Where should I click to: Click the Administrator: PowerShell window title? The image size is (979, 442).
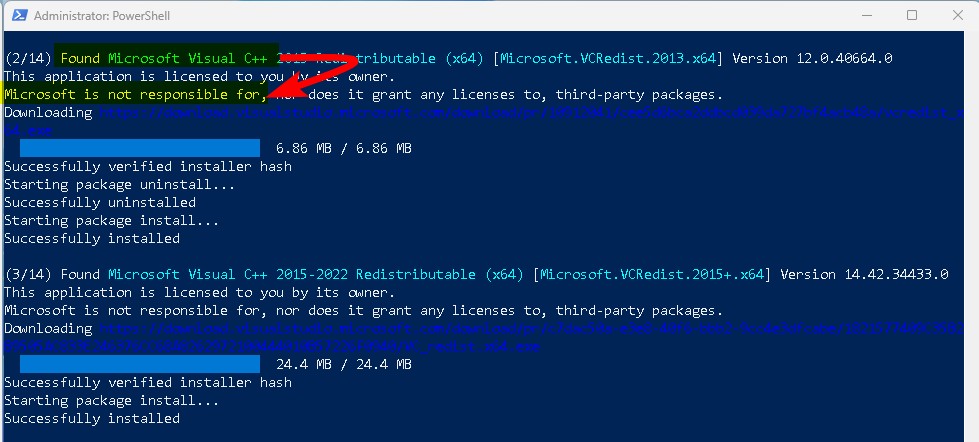point(102,16)
